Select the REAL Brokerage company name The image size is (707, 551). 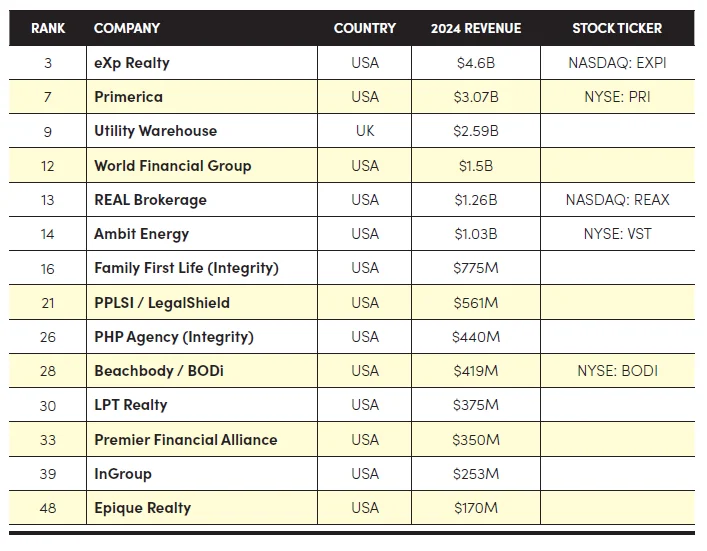coord(150,200)
